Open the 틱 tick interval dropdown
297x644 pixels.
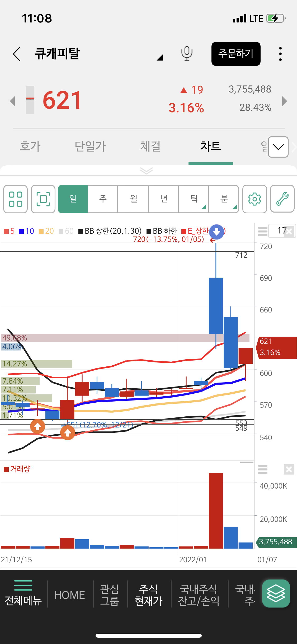[x=194, y=199]
